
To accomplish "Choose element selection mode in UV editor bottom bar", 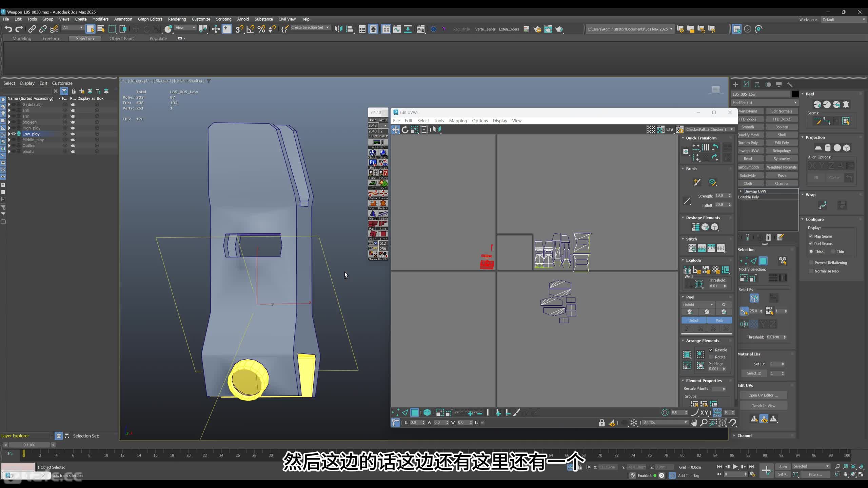I will pyautogui.click(x=427, y=412).
